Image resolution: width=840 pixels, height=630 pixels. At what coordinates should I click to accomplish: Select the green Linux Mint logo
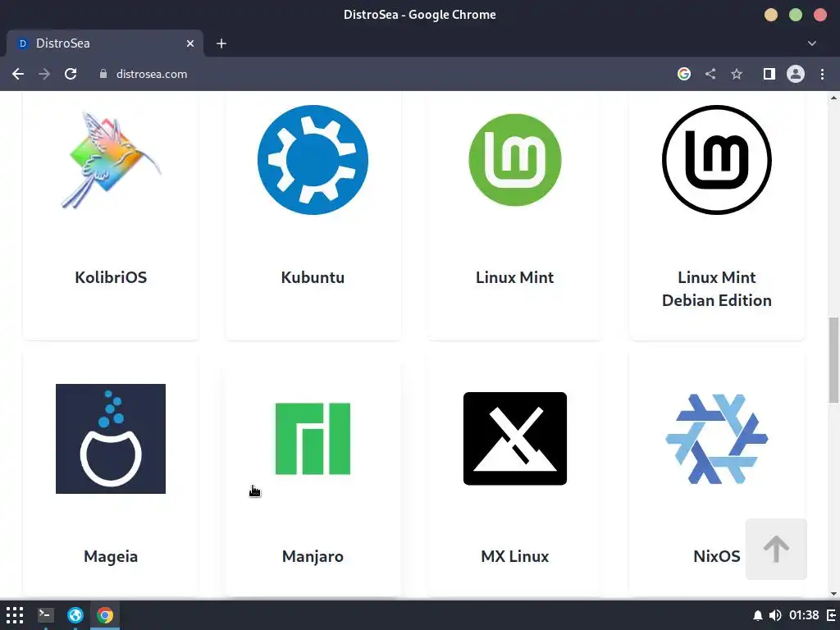coord(515,160)
